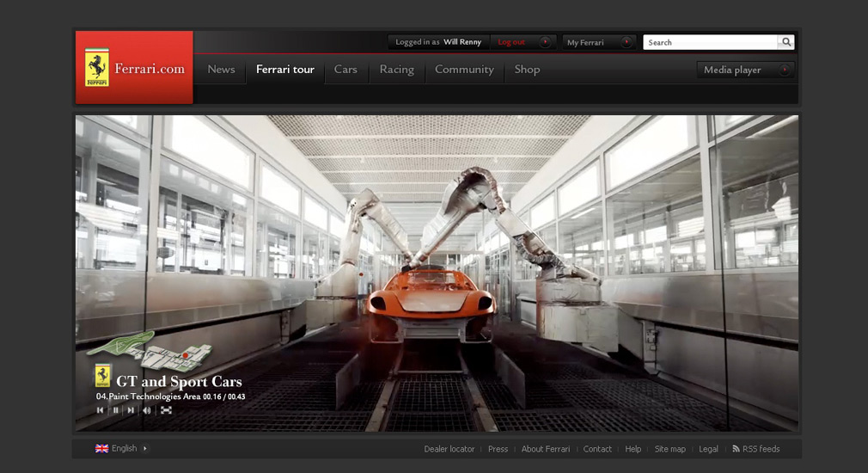
Task: Click in the Search input field
Action: tap(710, 42)
